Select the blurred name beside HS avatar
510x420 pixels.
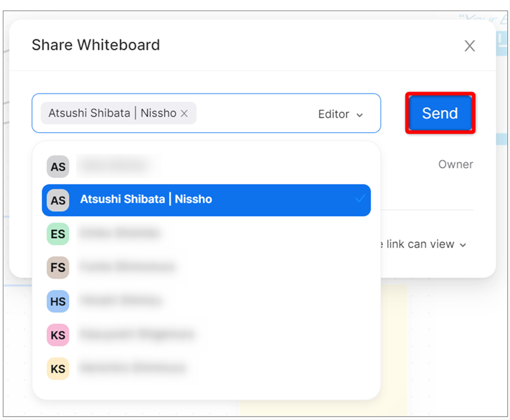tap(121, 300)
